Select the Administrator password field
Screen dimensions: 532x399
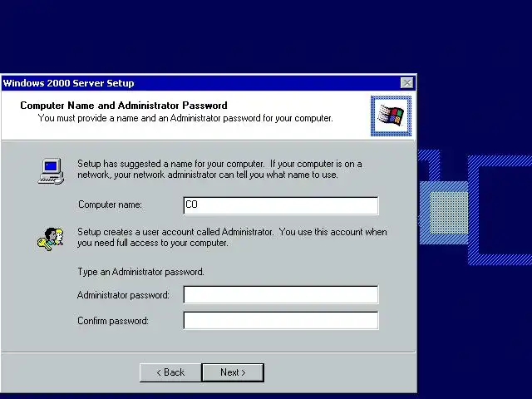[x=281, y=294]
